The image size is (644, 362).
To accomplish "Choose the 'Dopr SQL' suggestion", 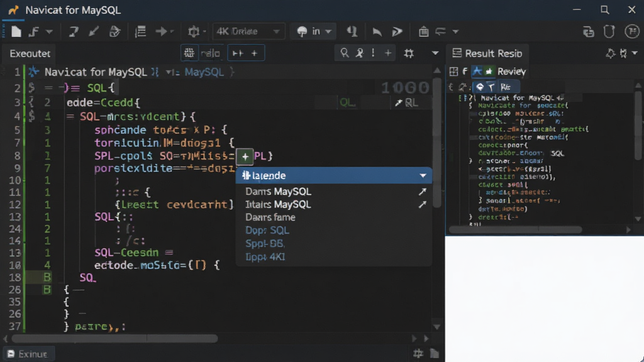I will (267, 231).
